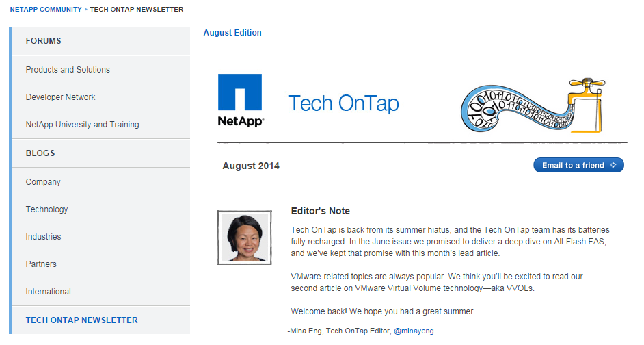Click the 'Welcome back!' closing sentence

click(x=383, y=311)
